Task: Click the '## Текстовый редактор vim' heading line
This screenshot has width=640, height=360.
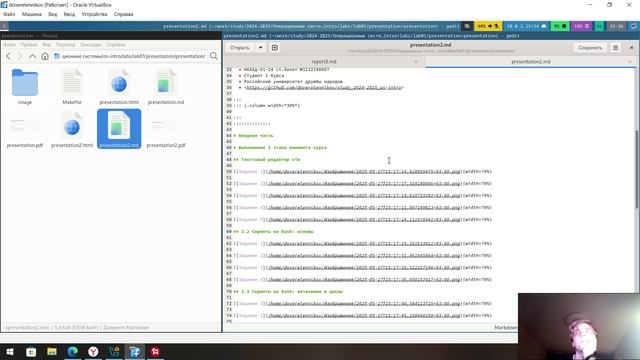Action: tap(267, 160)
